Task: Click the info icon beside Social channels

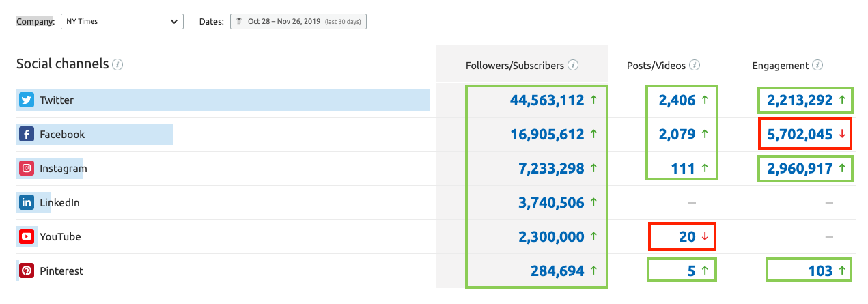Action: [117, 64]
